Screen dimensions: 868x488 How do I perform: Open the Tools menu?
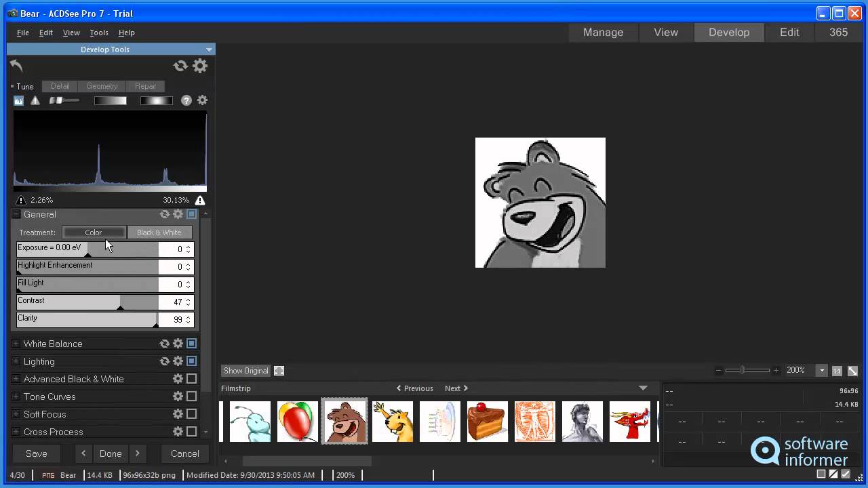coord(99,33)
